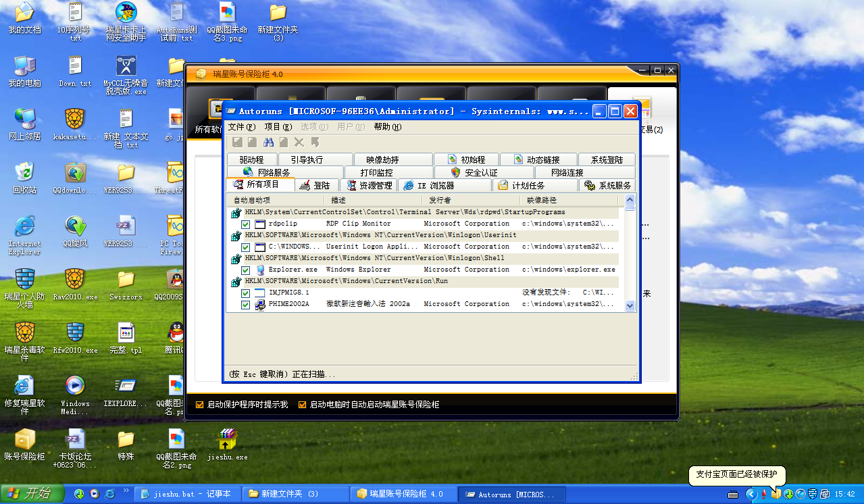Open 账号保险柜 desktop icon
The image size is (864, 504).
coord(24,445)
